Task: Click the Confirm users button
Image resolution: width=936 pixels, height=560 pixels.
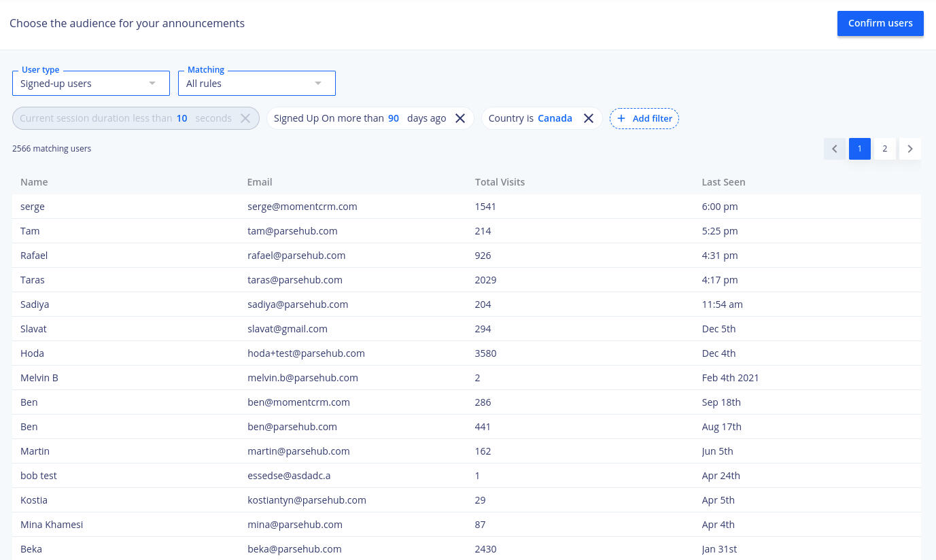Action: 880,23
